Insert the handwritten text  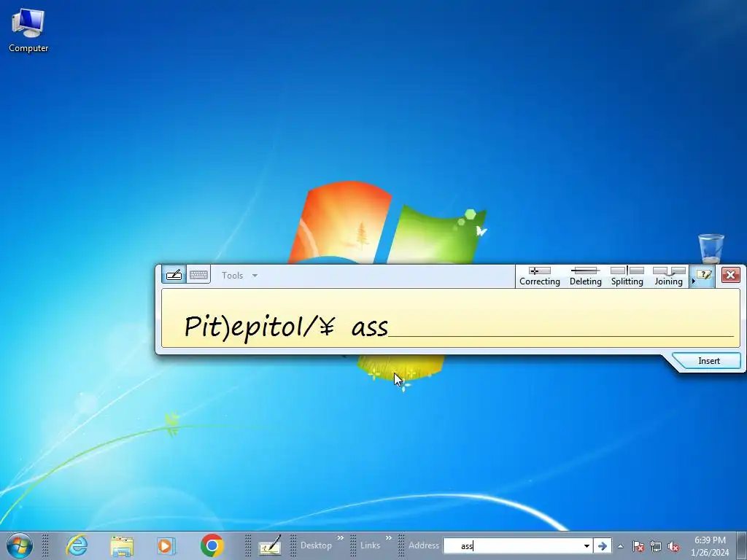point(708,360)
